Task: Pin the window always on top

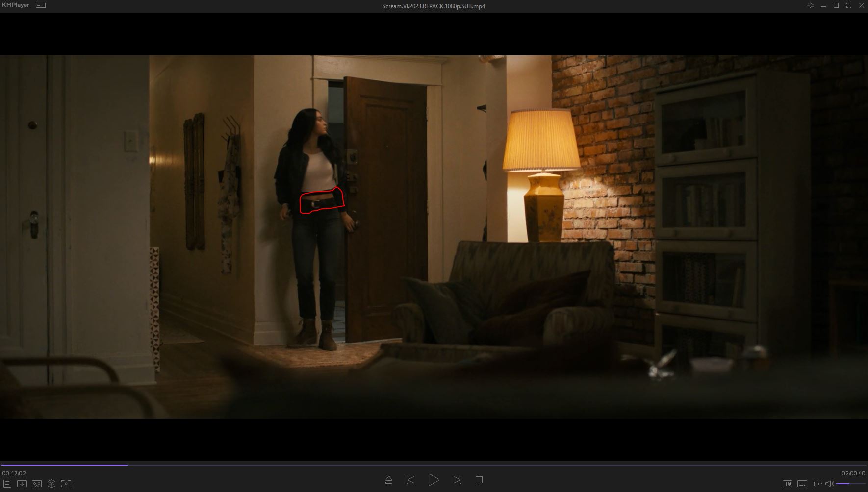Action: [811, 5]
